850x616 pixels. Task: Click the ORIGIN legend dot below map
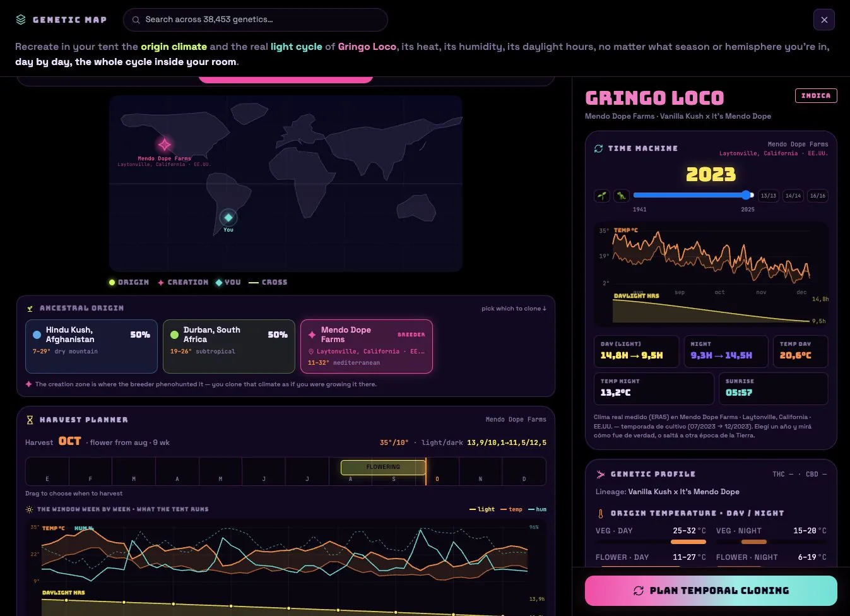tap(112, 283)
